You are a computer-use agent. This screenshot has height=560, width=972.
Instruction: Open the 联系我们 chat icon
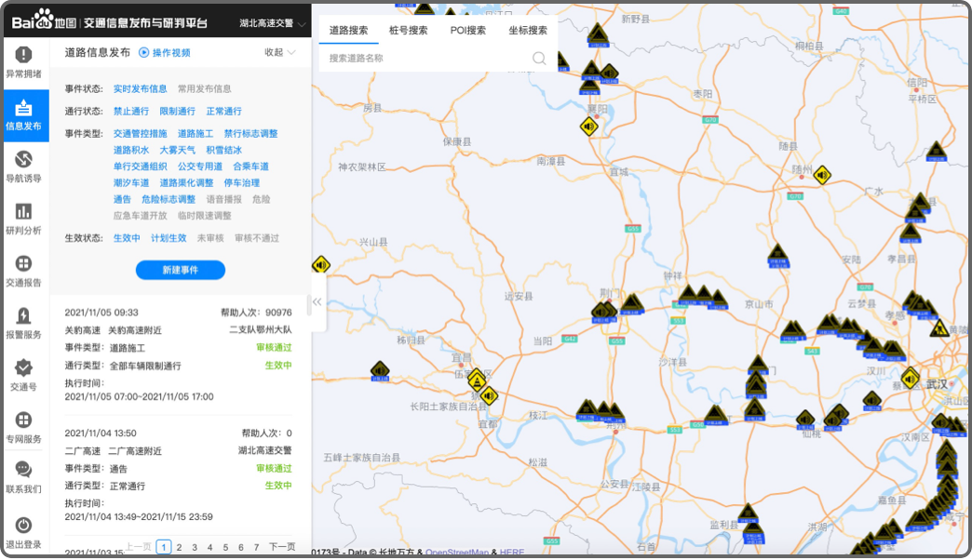[23, 470]
